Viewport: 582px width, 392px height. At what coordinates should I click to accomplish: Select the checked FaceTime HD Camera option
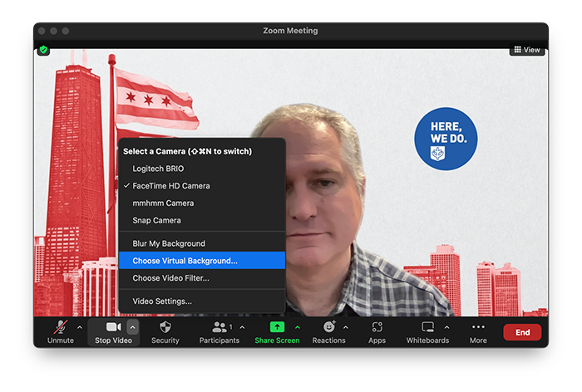[x=170, y=186]
